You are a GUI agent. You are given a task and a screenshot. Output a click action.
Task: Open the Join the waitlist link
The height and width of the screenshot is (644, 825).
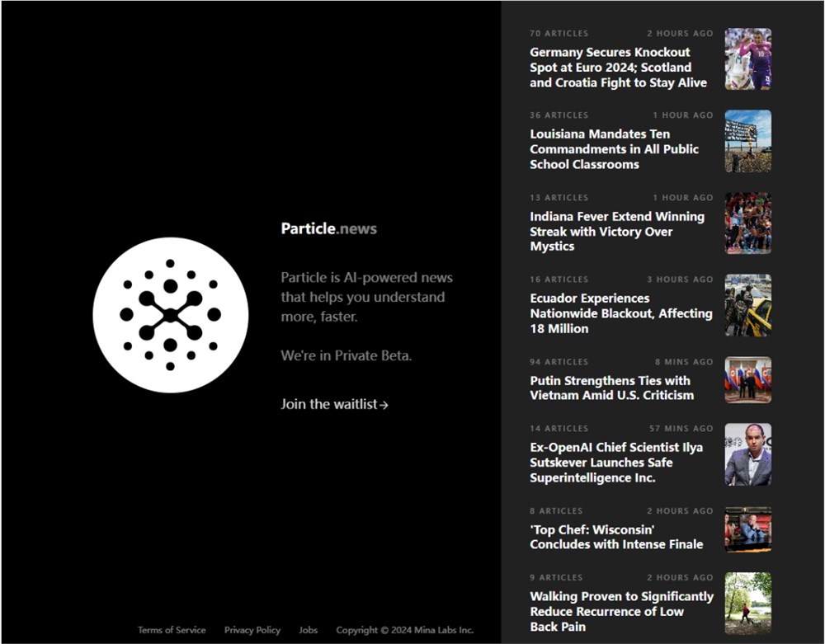(x=334, y=404)
